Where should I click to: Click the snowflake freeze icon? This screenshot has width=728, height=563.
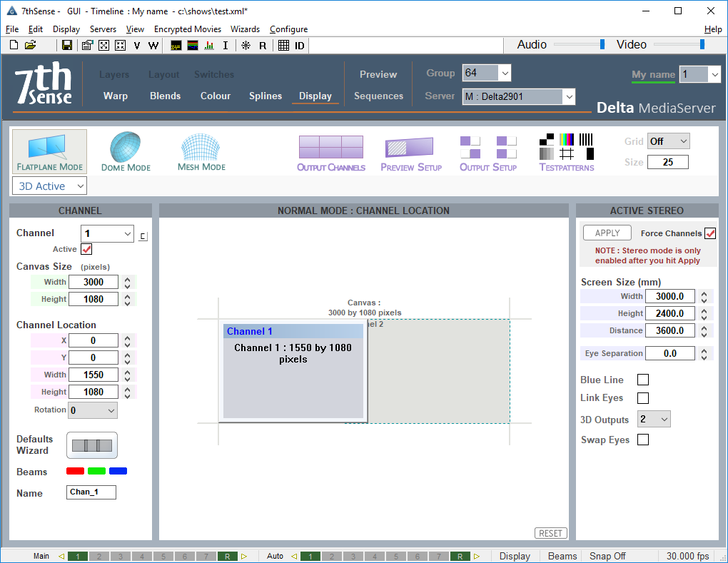coord(246,46)
